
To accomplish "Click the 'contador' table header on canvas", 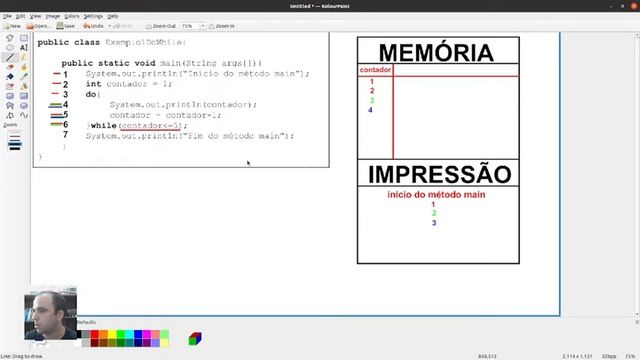I will 375,70.
